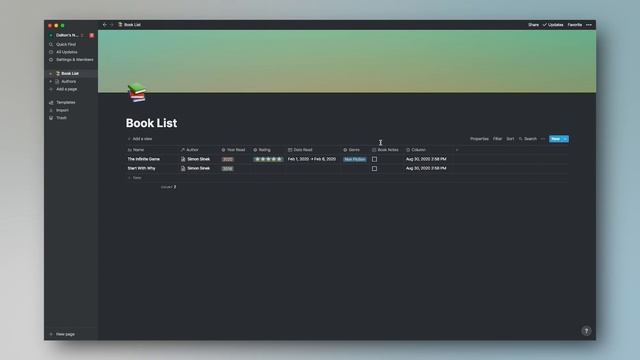Check Book Notes for The Infinite Game
Viewport: 640px width, 360px height.
click(x=374, y=159)
